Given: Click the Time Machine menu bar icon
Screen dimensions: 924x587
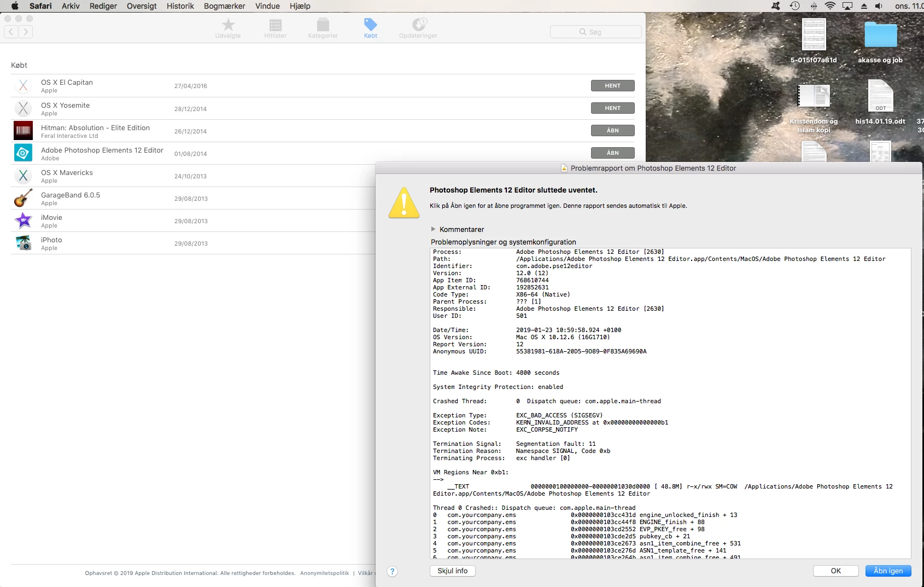Looking at the screenshot, I should click(795, 6).
